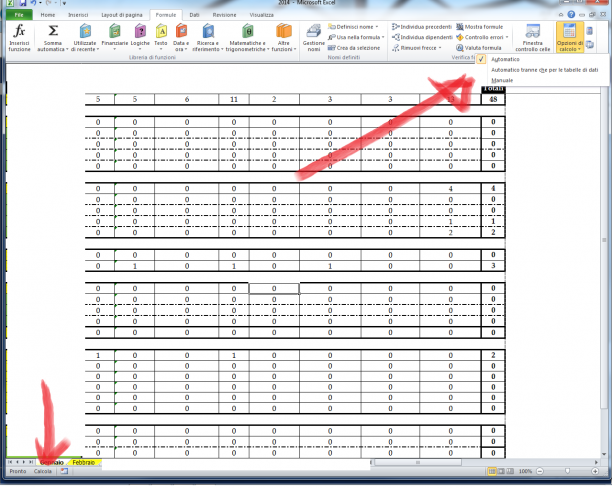This screenshot has width=612, height=488.
Task: Select the cell showing 11 in top row
Action: (234, 99)
